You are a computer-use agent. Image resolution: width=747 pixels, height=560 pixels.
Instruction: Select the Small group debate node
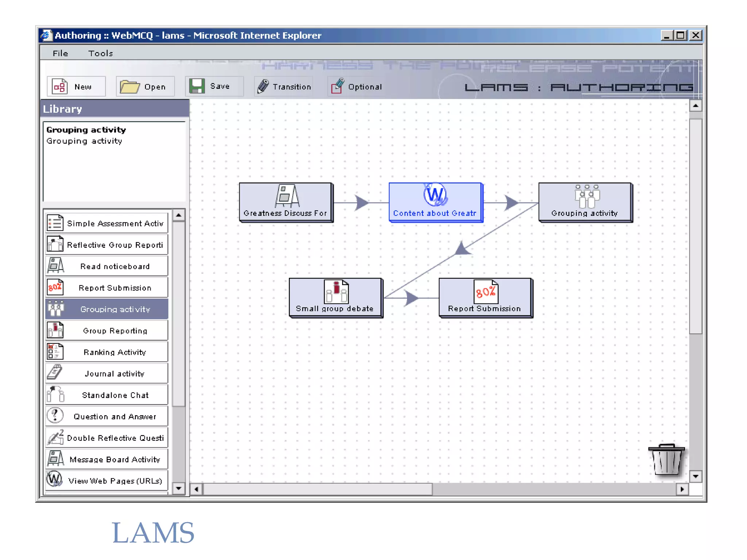(336, 298)
